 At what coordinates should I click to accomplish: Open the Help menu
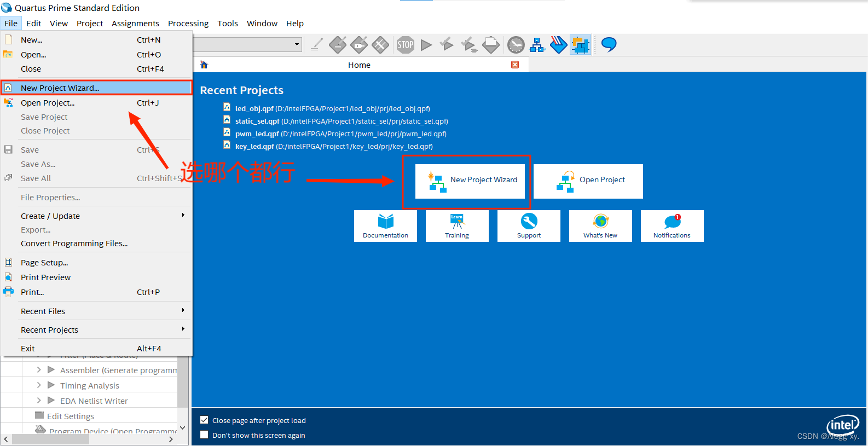295,24
